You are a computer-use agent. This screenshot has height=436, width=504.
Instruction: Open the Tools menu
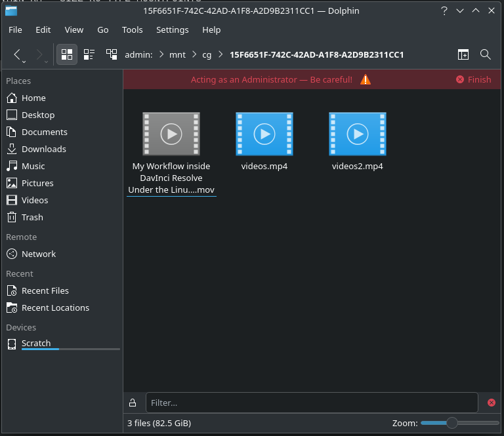click(x=132, y=30)
